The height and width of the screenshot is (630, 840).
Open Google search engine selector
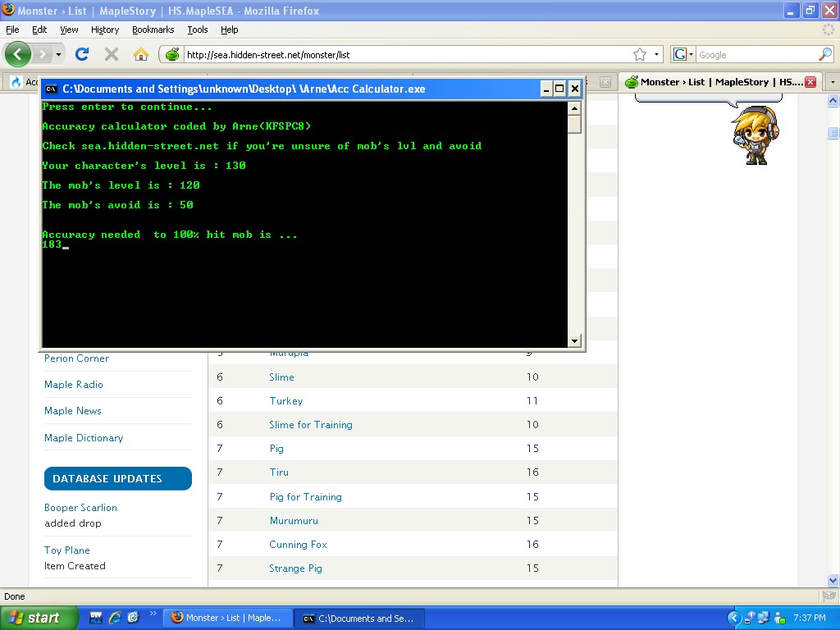683,54
